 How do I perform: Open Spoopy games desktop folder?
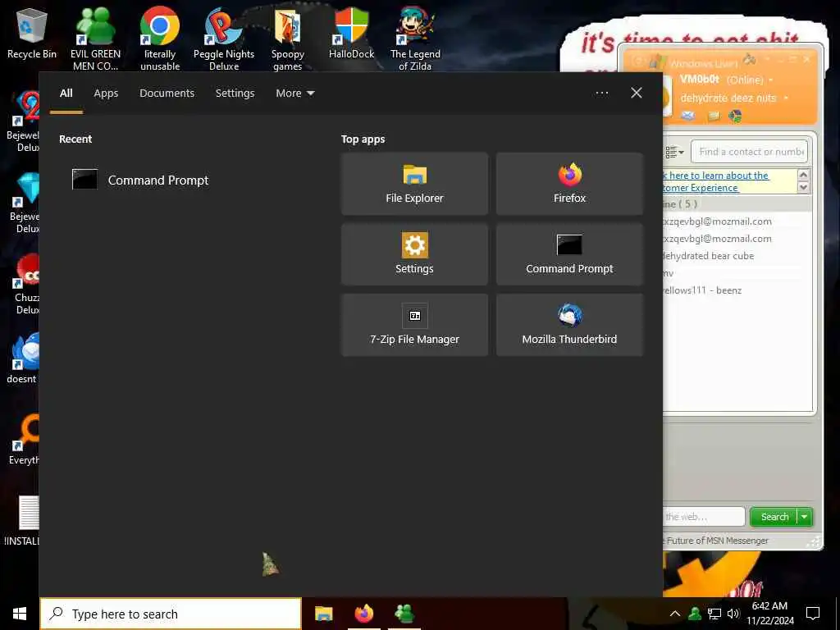pos(288,39)
